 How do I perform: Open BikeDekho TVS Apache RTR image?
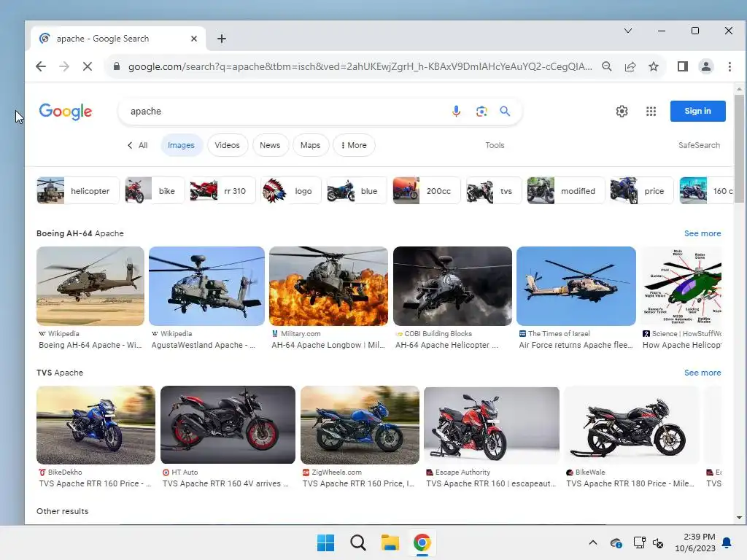coord(96,425)
